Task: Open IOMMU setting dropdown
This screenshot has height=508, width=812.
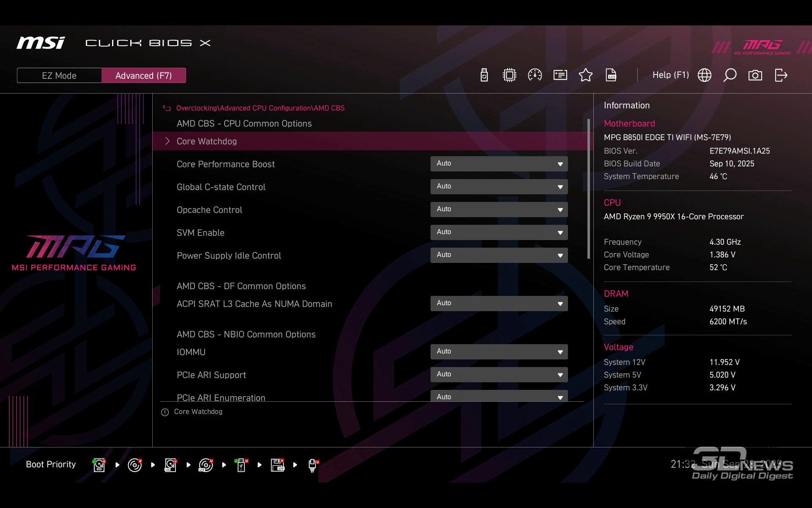Action: point(499,352)
